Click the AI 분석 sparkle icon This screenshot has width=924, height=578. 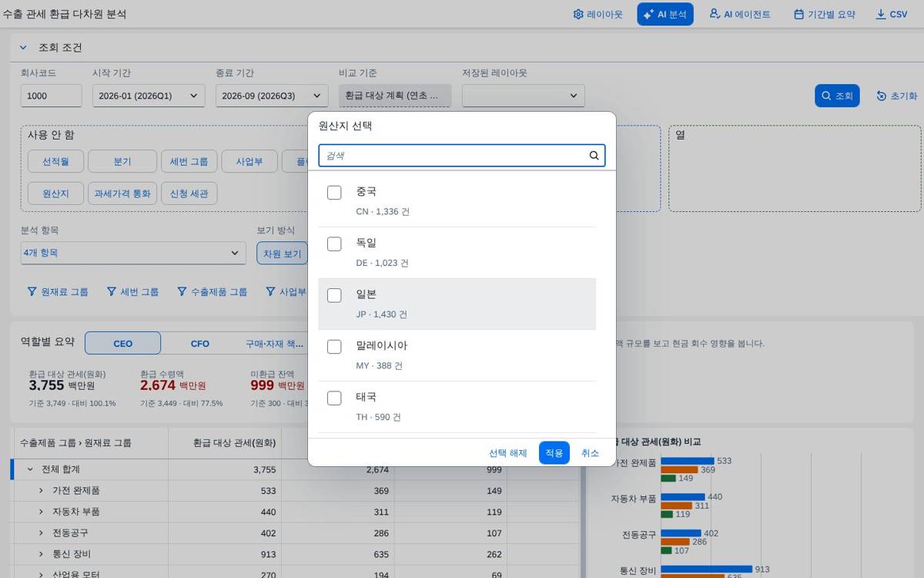[x=648, y=14]
